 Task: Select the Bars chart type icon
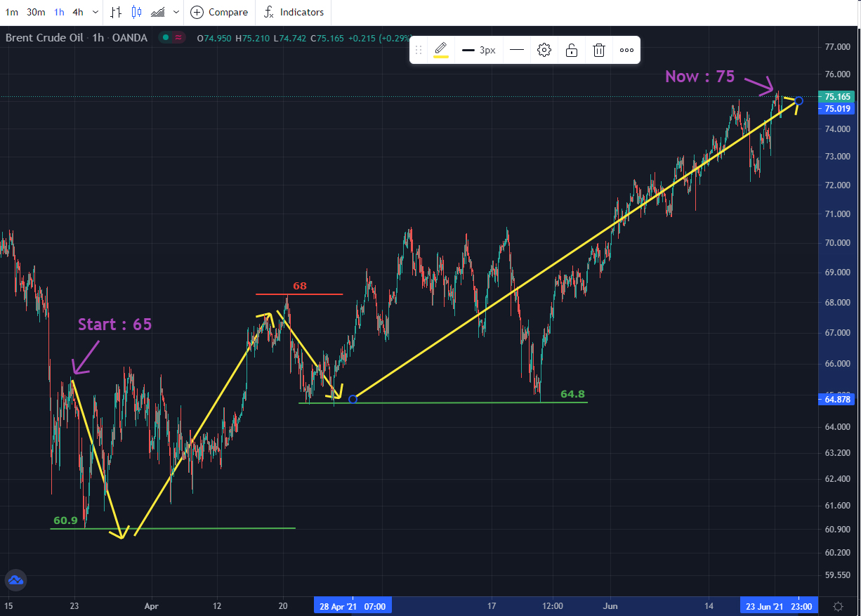coord(117,12)
